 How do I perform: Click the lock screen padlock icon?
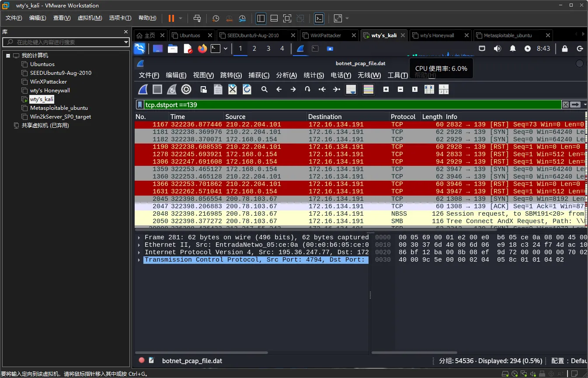[x=565, y=49]
